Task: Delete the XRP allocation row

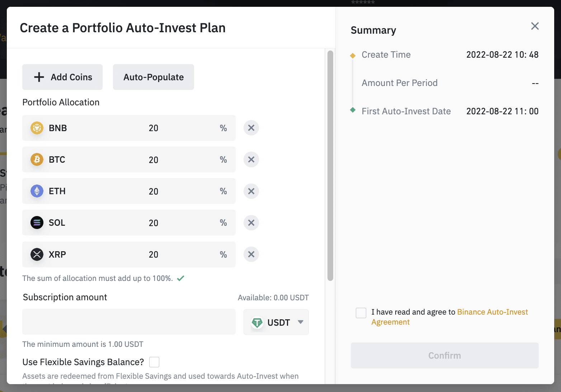Action: (251, 254)
